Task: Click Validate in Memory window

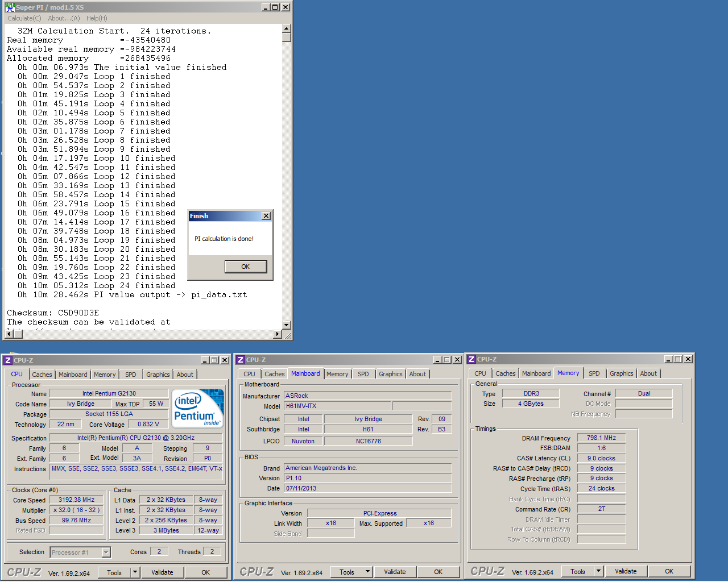Action: pyautogui.click(x=626, y=571)
